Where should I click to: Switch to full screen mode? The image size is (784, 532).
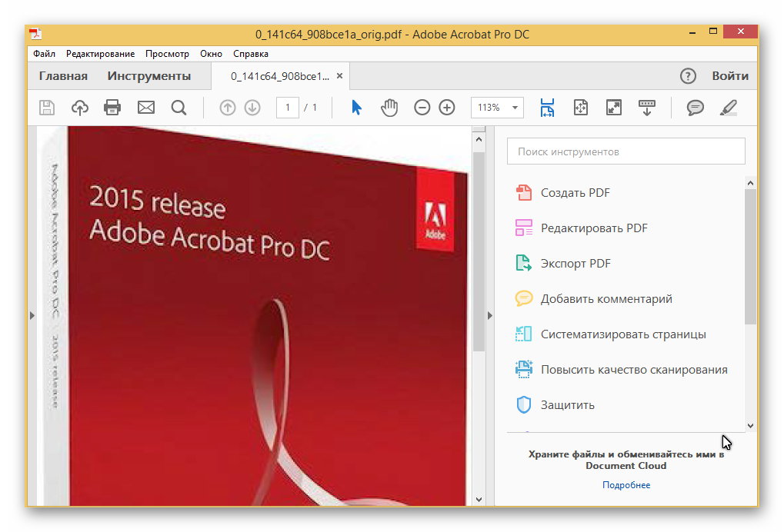click(613, 108)
